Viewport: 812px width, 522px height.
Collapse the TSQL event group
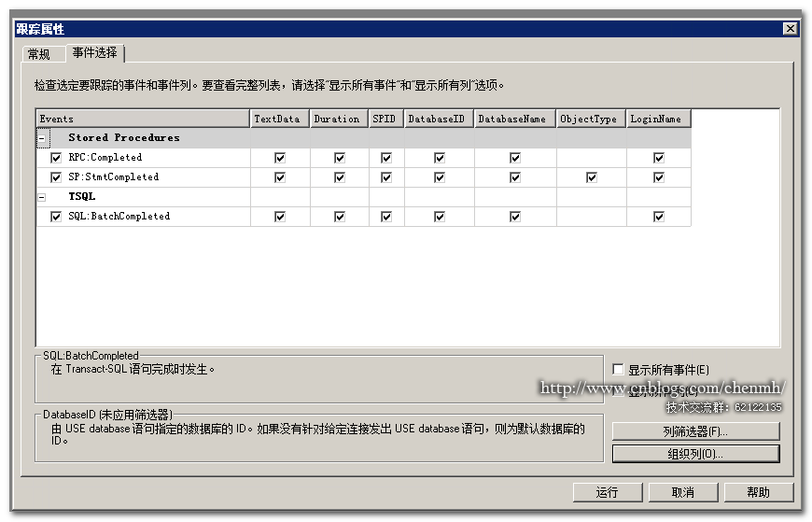(x=42, y=197)
